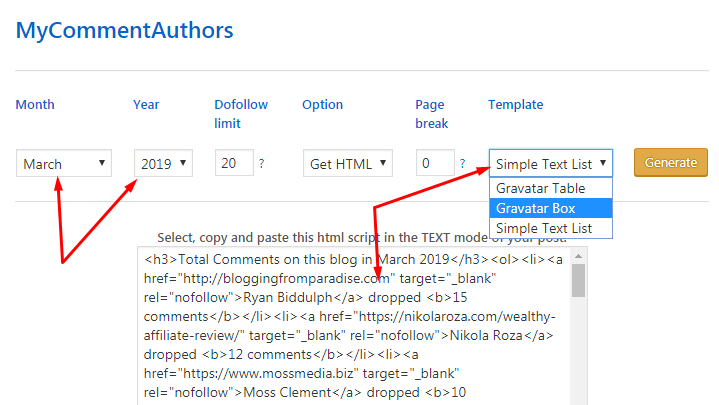Viewport: 719px width, 405px height.
Task: Click the Option field label
Action: [x=323, y=105]
